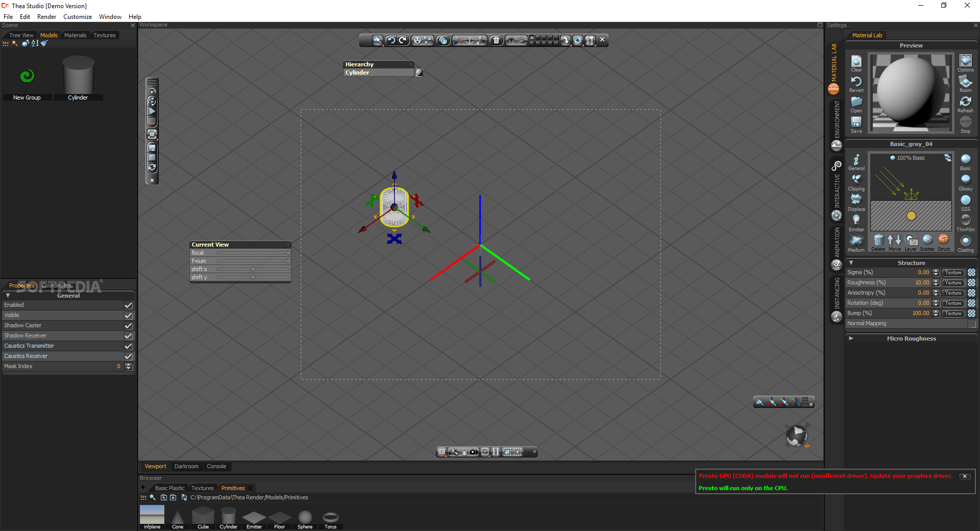Open the Console tab
Image resolution: width=980 pixels, height=531 pixels.
pos(216,467)
